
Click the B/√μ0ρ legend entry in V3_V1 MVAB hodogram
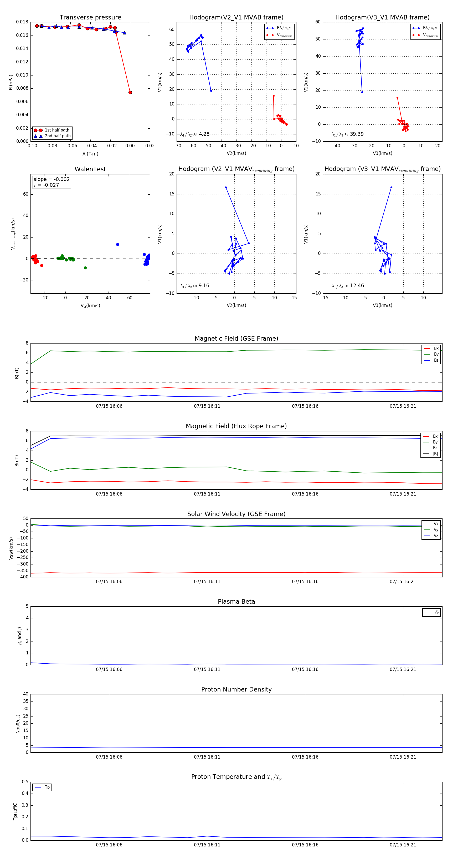425,28
